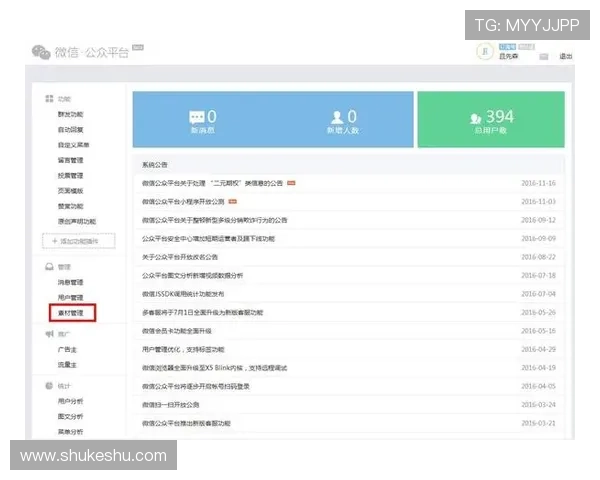Click the total users icon beside 394

pos(476,118)
